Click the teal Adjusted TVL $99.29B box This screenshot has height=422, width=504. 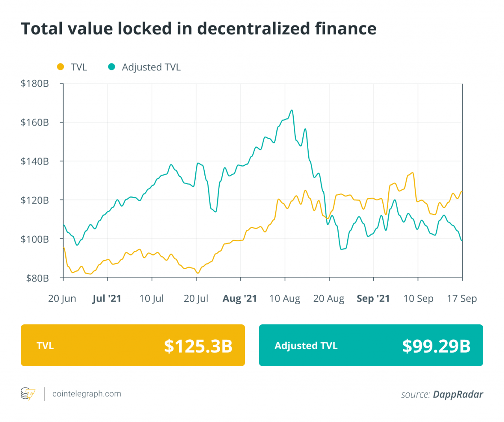371,345
